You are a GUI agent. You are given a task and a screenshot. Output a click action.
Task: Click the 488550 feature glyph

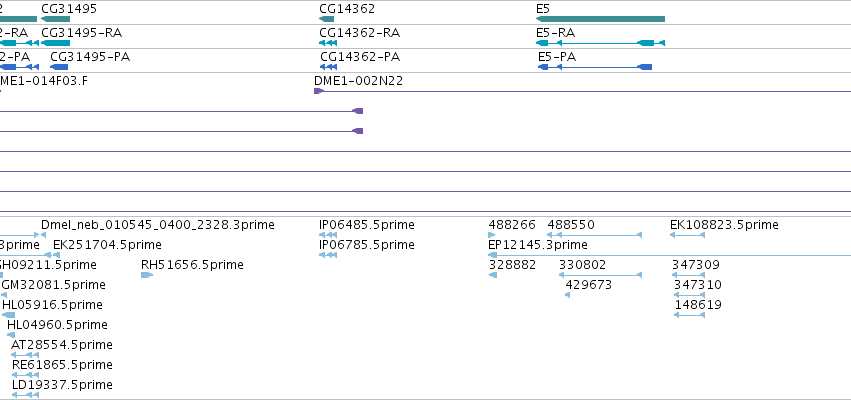coord(594,235)
